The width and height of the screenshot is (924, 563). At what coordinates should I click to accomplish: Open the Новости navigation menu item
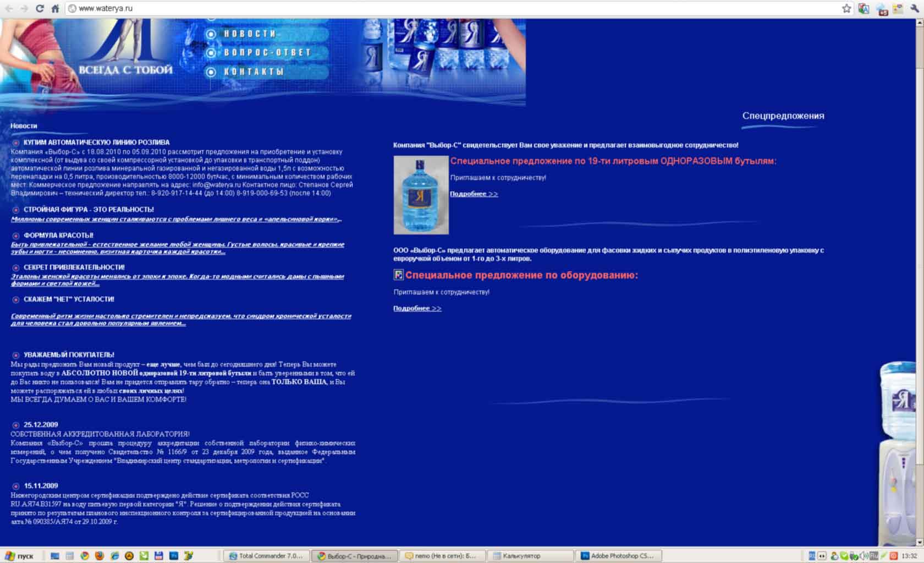(249, 34)
